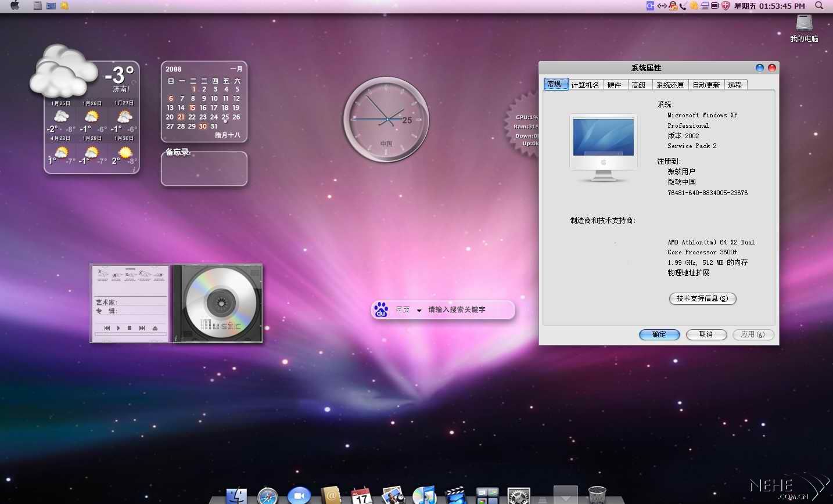Click the stop button in music player
This screenshot has width=833, height=504.
click(x=130, y=328)
